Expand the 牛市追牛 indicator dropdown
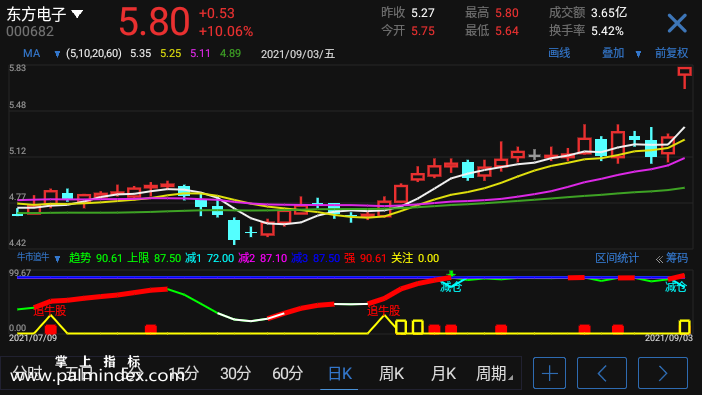This screenshot has height=395, width=702. click(x=57, y=259)
